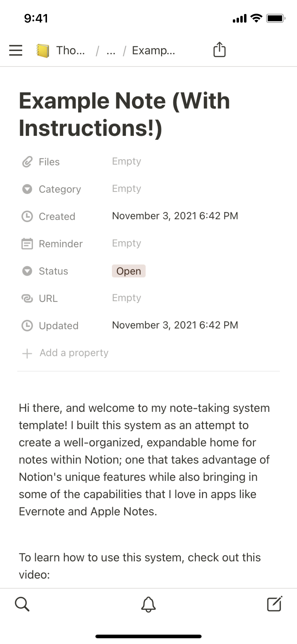Open search with the magnifier icon
The image size is (297, 644).
coord(22,604)
